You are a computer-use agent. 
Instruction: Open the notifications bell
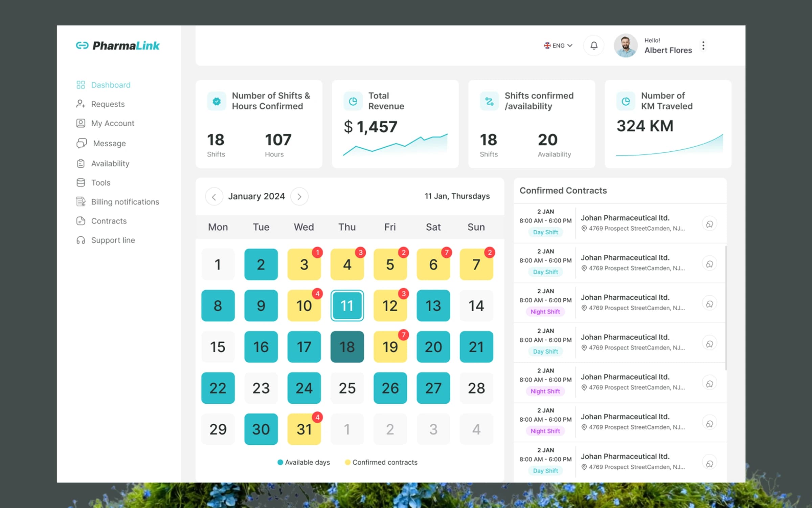click(x=594, y=45)
